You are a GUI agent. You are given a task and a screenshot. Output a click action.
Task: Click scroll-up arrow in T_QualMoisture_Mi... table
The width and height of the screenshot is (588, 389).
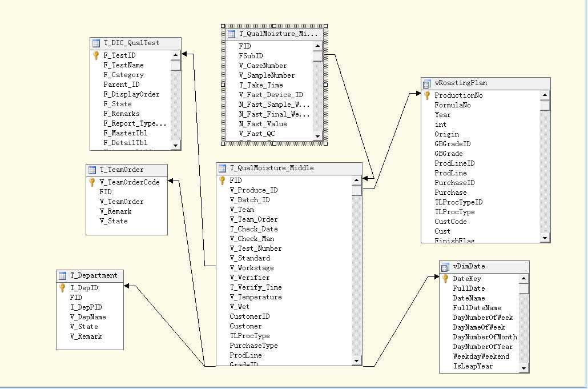(317, 46)
